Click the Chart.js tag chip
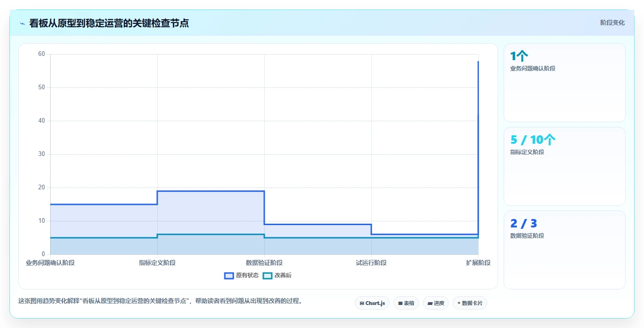Image resolution: width=644 pixels, height=328 pixels. (372, 303)
